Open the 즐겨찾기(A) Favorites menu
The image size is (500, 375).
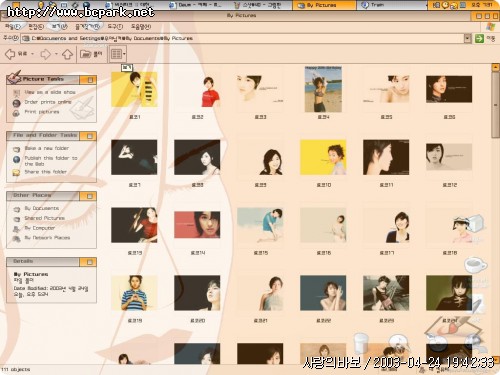(x=87, y=26)
